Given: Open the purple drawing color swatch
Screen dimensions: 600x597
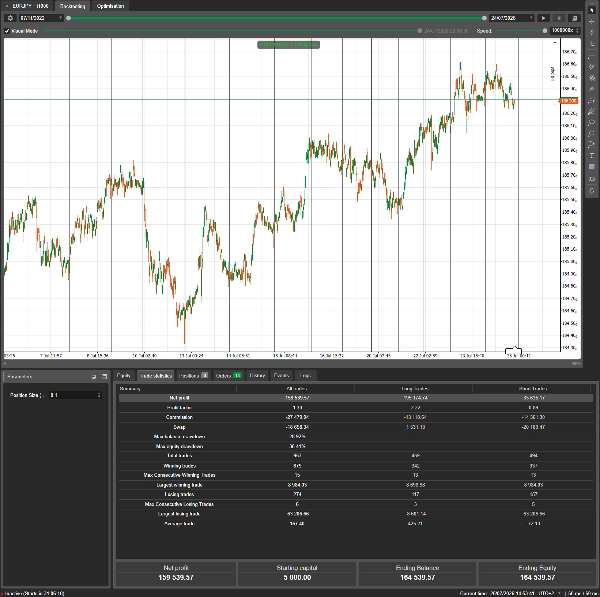Looking at the screenshot, I should (x=592, y=166).
